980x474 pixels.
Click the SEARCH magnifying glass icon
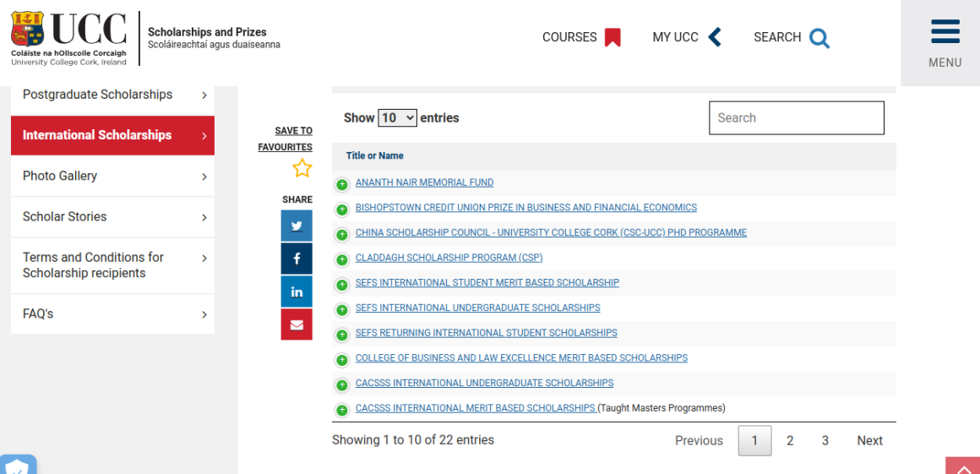point(819,38)
